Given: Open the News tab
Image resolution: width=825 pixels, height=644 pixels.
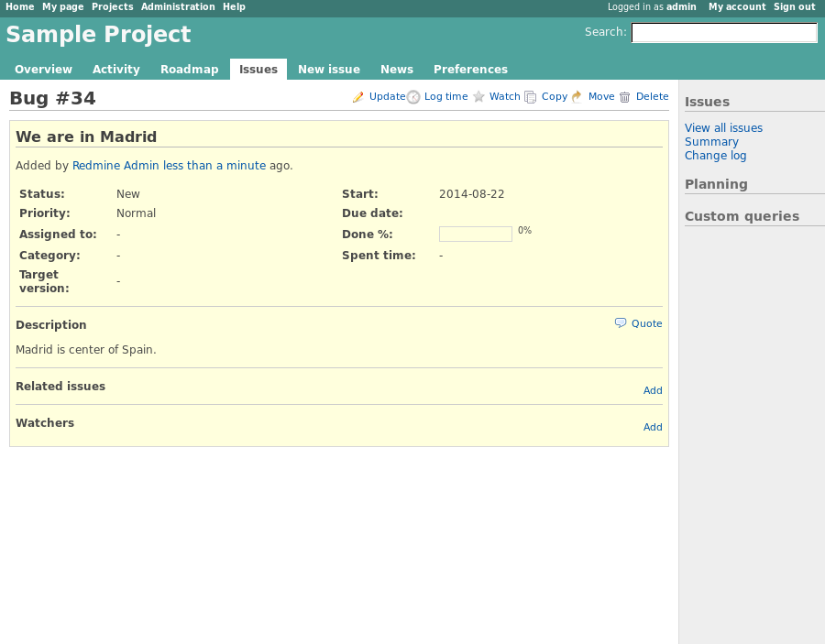Looking at the screenshot, I should (397, 70).
